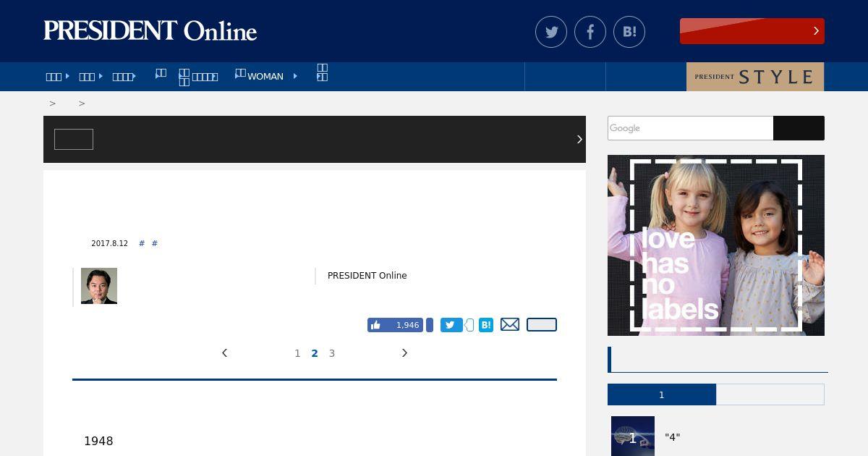
Task: Click the Facebook icon in the header
Action: point(590,32)
